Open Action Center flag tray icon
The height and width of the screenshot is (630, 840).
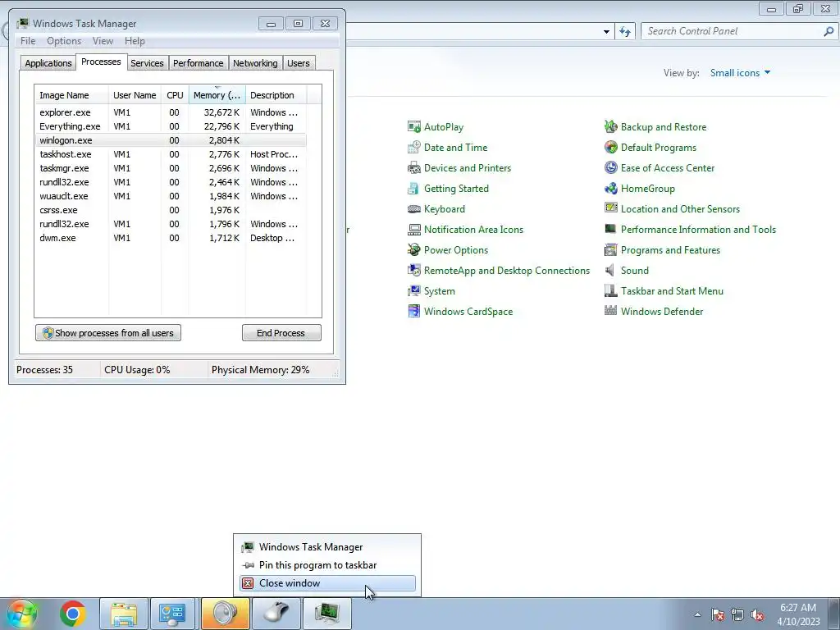pos(718,615)
